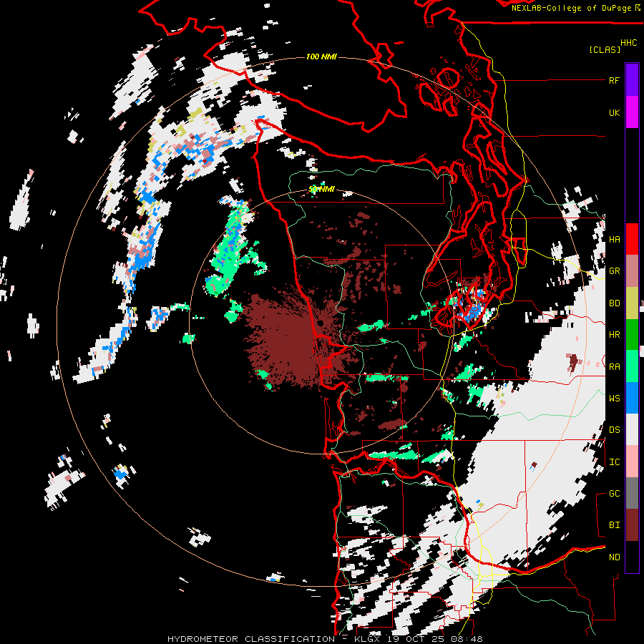This screenshot has height=644, width=644.
Task: Click the GC gray legend swatch
Action: click(x=632, y=493)
